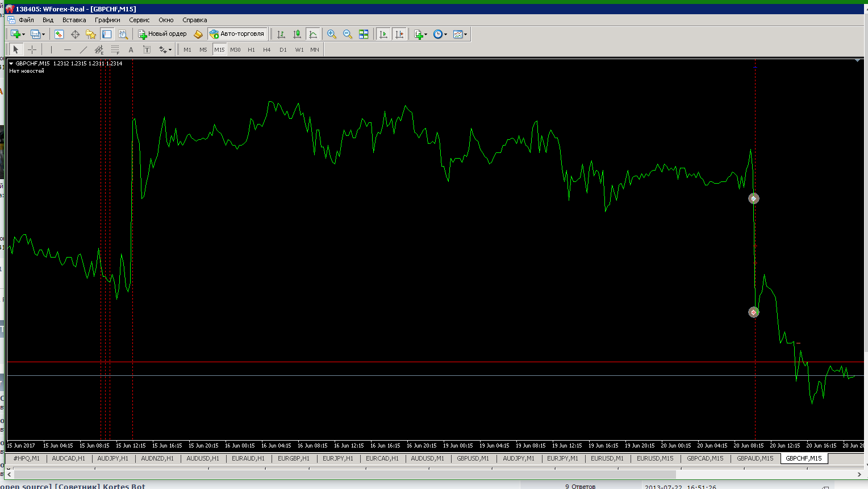Switch to M1 timeframe
868x489 pixels.
point(187,49)
